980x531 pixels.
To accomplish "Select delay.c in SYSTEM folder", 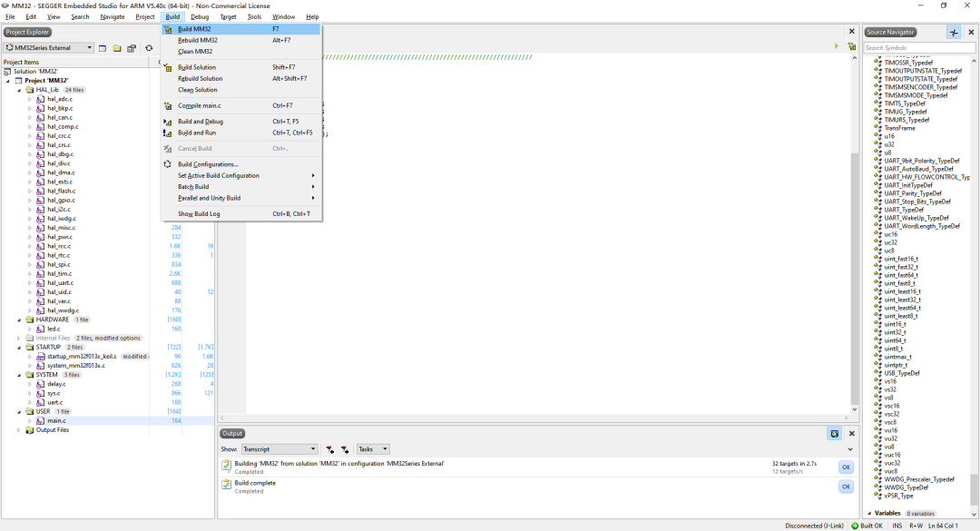I will coord(56,384).
